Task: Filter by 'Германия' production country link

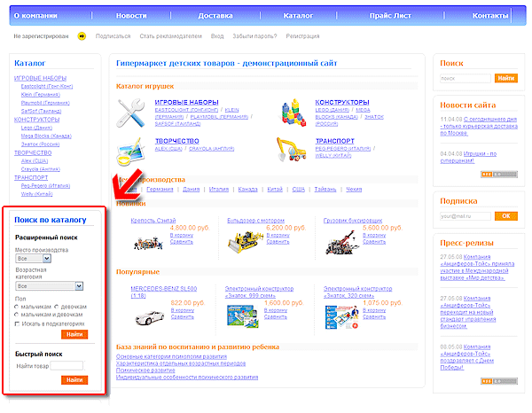Action: coord(160,190)
